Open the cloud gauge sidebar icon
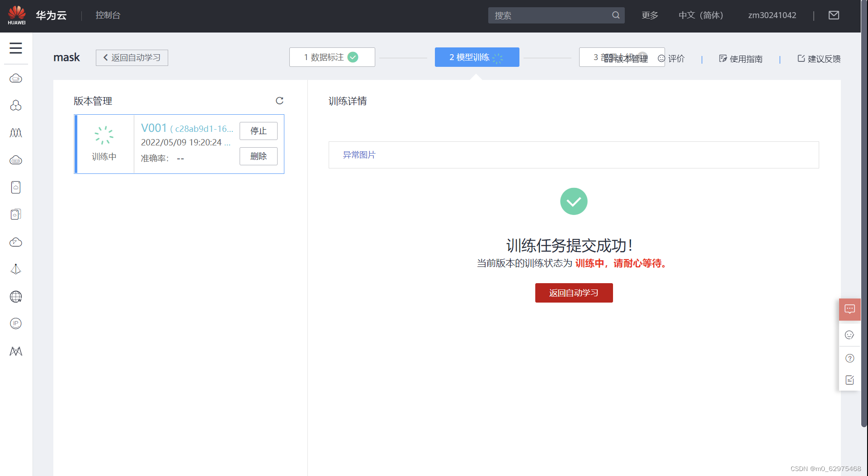Screen dimensions: 868x476 (x=16, y=242)
